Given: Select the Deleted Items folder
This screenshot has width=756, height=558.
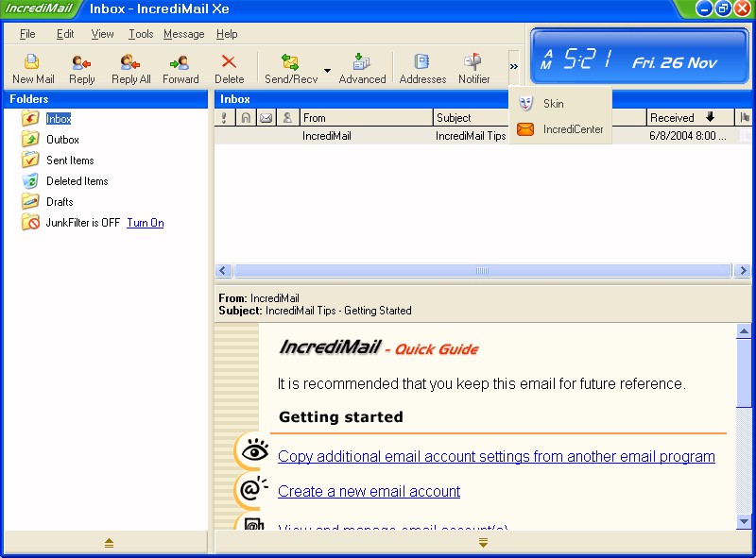Looking at the screenshot, I should click(x=77, y=181).
